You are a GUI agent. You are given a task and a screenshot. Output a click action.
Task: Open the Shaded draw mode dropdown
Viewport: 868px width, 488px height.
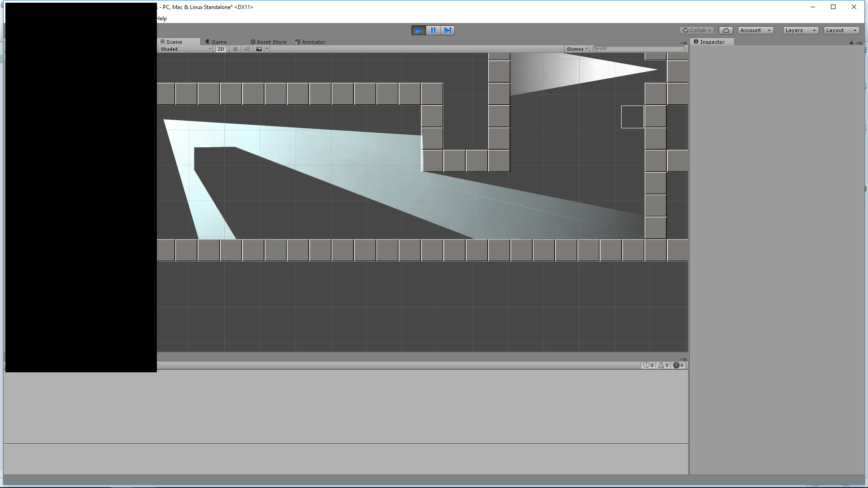coord(185,49)
